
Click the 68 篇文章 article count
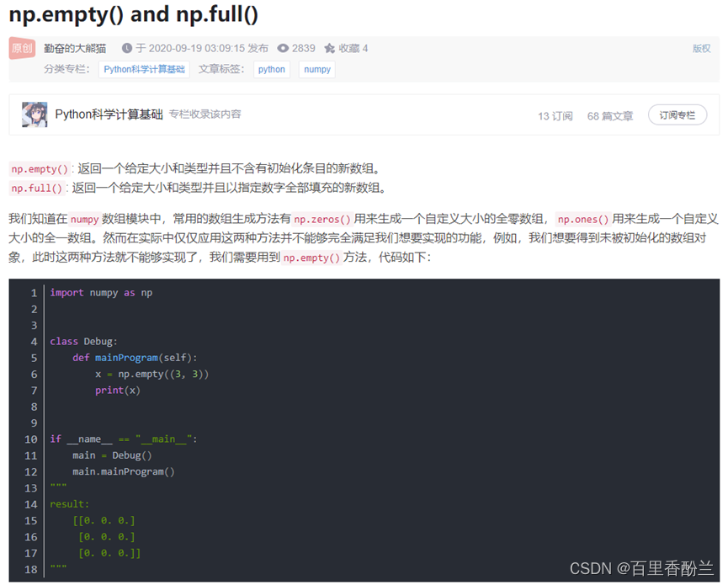tap(611, 116)
